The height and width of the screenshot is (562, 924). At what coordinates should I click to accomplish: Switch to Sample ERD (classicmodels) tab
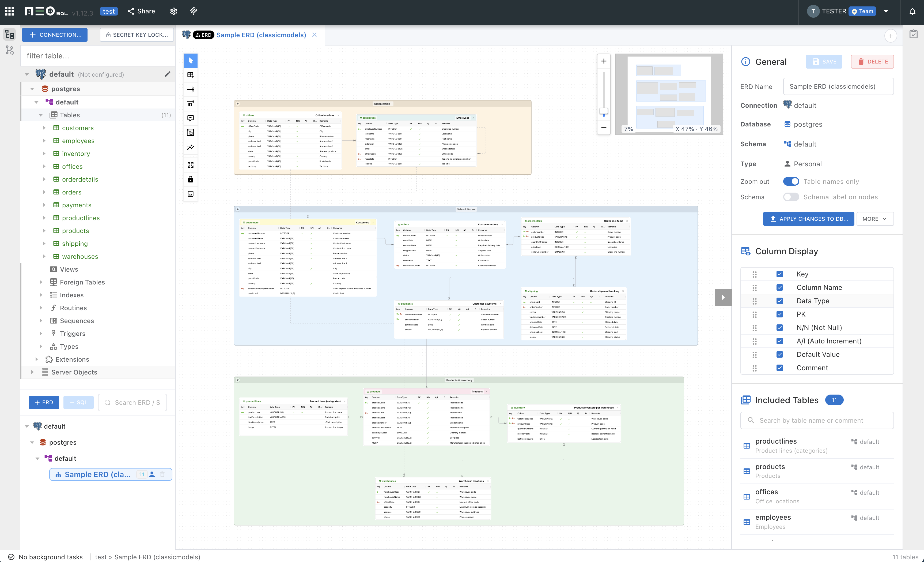[261, 35]
